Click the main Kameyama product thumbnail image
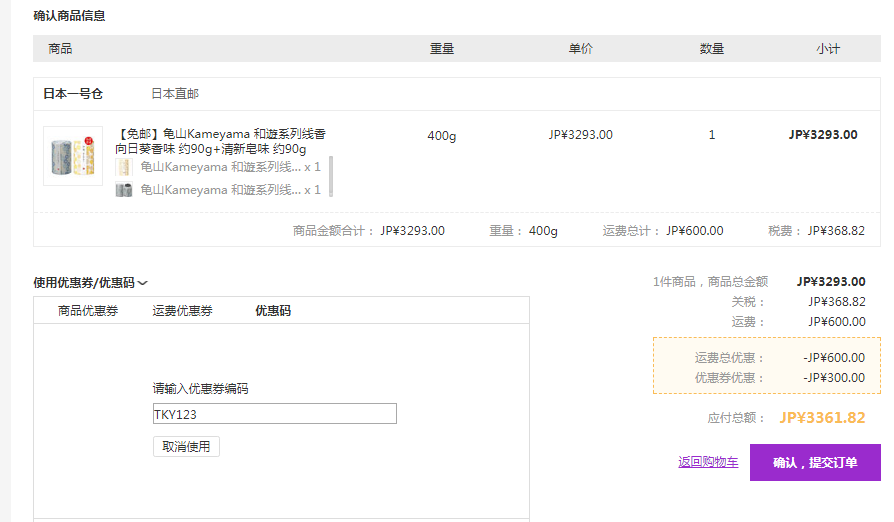894x522 pixels. 72,156
